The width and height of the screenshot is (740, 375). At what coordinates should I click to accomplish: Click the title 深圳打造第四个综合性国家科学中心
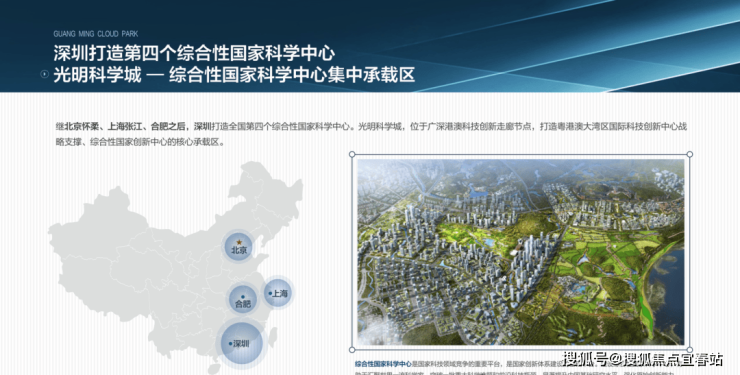(x=194, y=53)
